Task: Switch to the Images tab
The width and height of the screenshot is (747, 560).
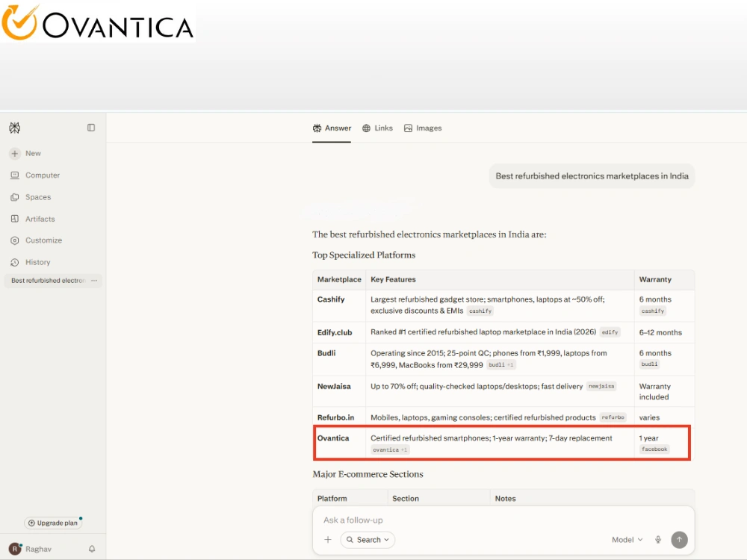Action: (423, 128)
